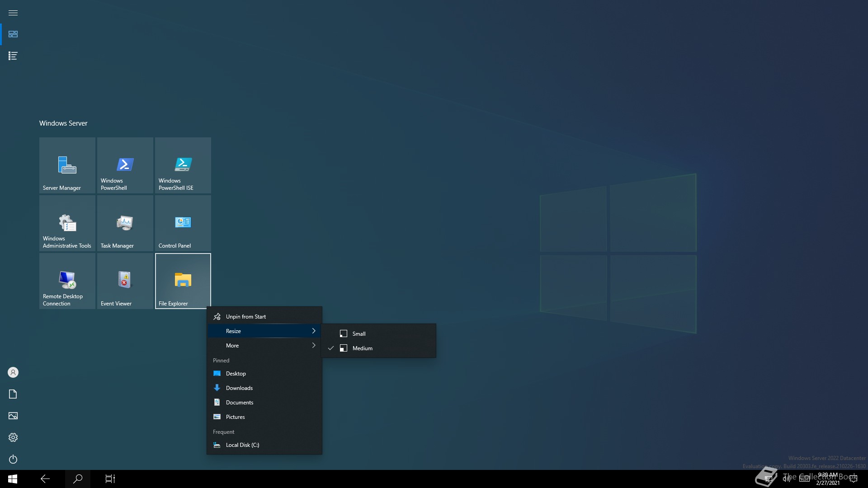868x488 pixels.
Task: Switch to Pinned tiles view
Action: pos(13,34)
